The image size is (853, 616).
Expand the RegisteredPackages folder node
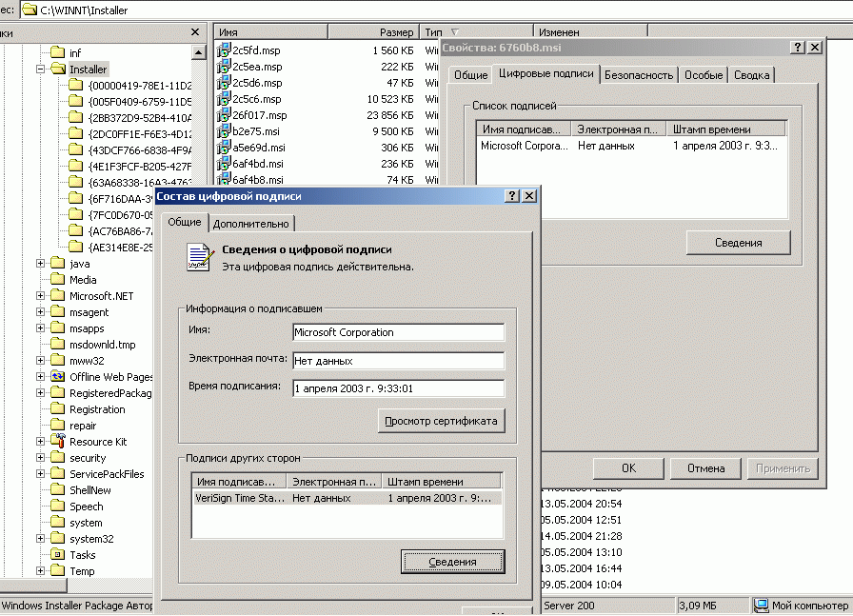[40, 393]
